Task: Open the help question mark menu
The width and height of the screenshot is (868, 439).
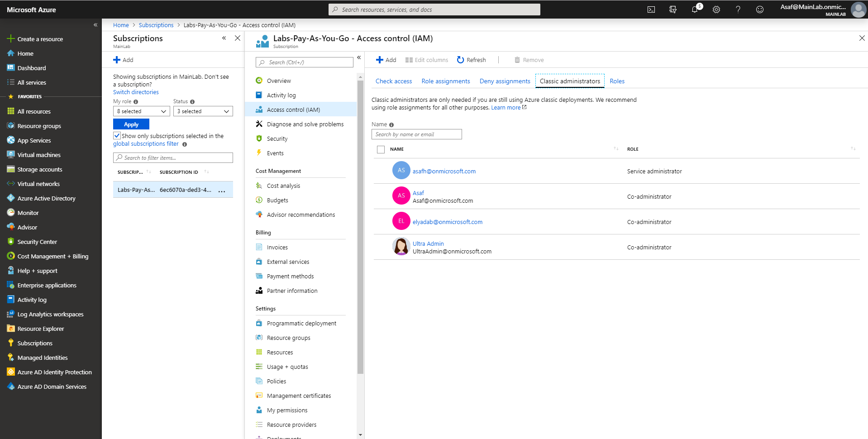Action: click(738, 10)
